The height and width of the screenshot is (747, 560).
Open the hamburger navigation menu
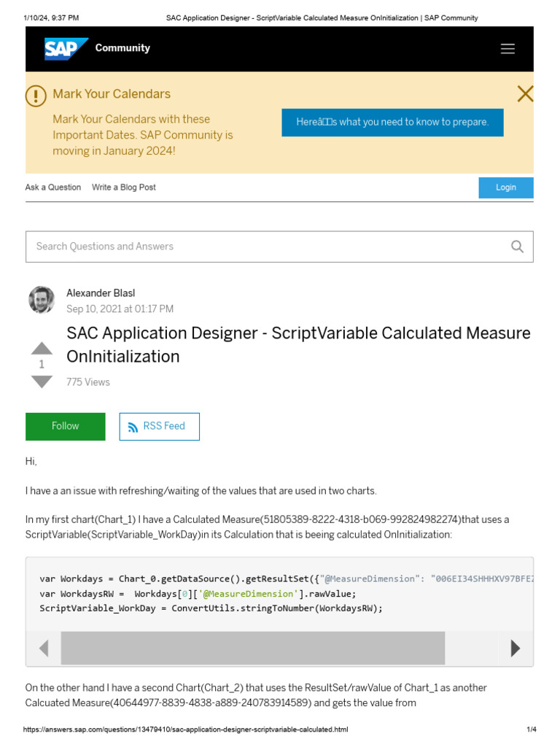[507, 49]
